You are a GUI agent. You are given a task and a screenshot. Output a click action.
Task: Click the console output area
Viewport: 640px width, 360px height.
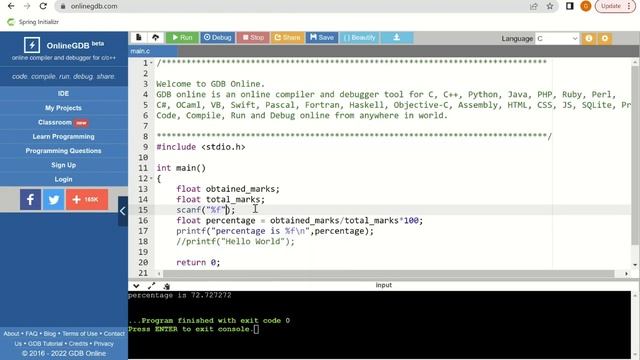click(x=380, y=324)
